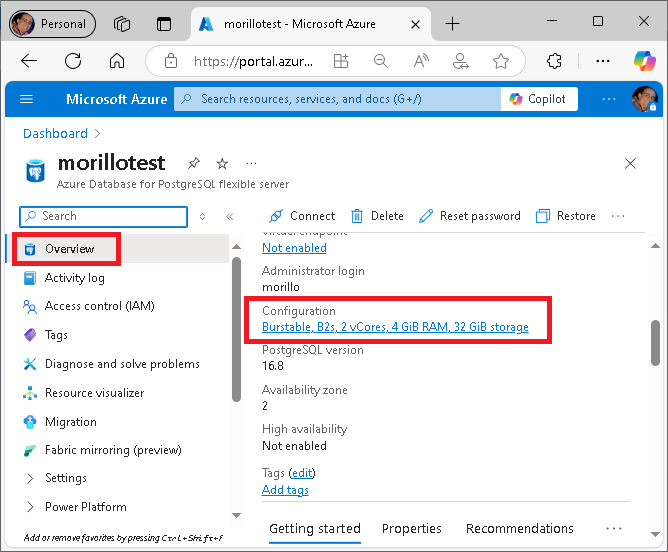Screen dimensions: 668x552
Task: Switch to the Properties tab
Action: coord(412,529)
